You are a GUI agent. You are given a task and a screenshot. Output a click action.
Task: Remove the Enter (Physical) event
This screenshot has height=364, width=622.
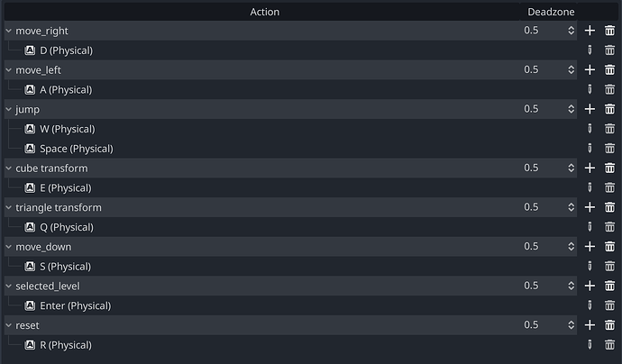[609, 305]
